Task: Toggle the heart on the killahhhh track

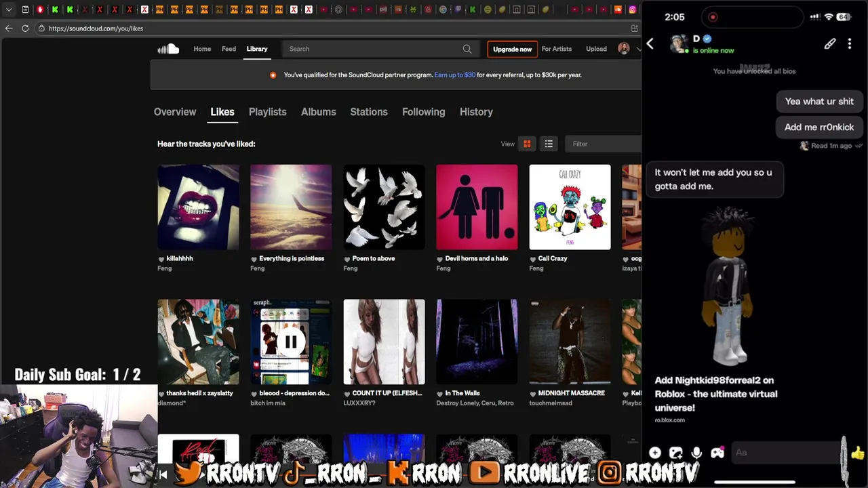Action: click(161, 259)
